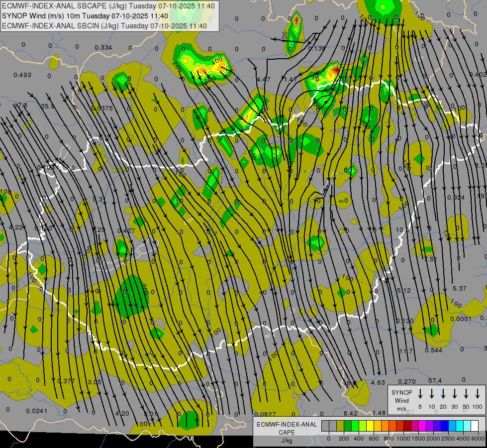
Task: Click the 6000 tick label on the CAPE scale
Action: click(x=478, y=439)
